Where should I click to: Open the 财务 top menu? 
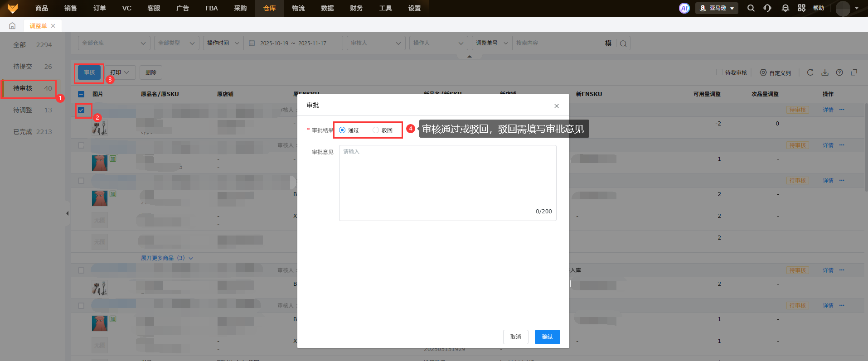[x=356, y=8]
